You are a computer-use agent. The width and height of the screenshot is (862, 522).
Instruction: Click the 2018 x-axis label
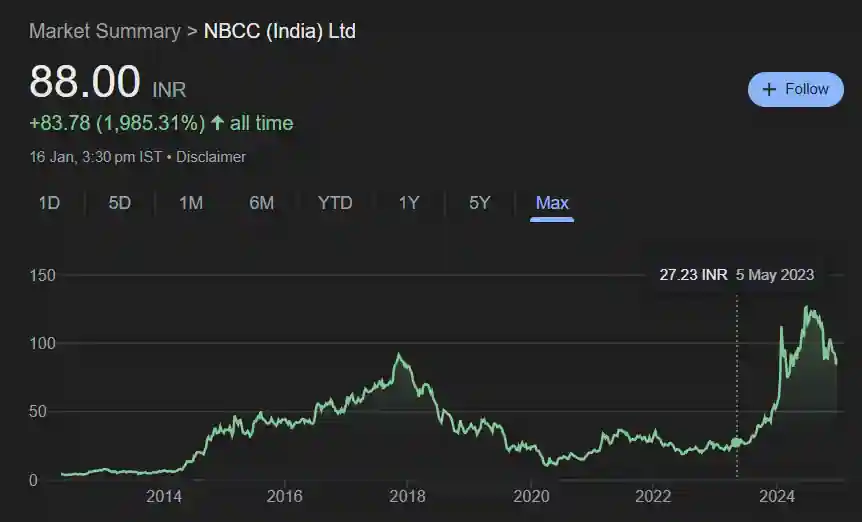(x=407, y=496)
